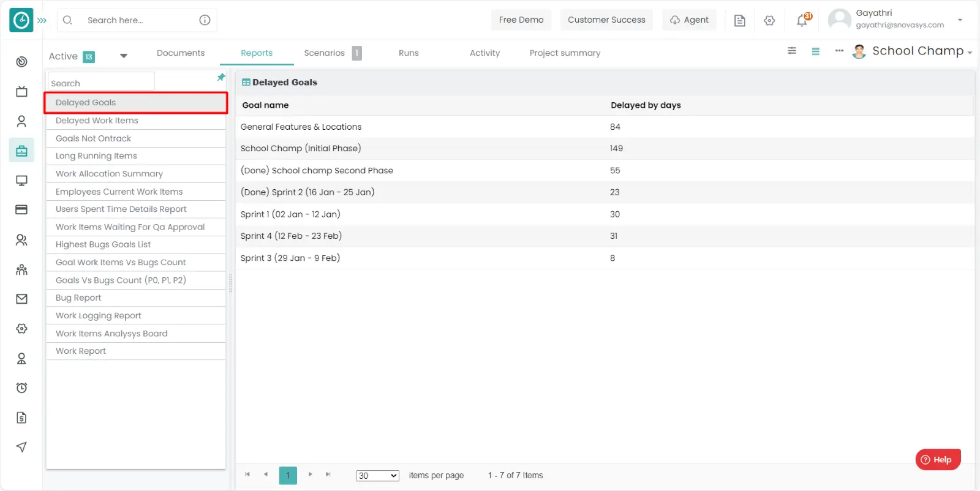The image size is (980, 491).
Task: Expand the Gayathri account dropdown arrow
Action: (960, 20)
